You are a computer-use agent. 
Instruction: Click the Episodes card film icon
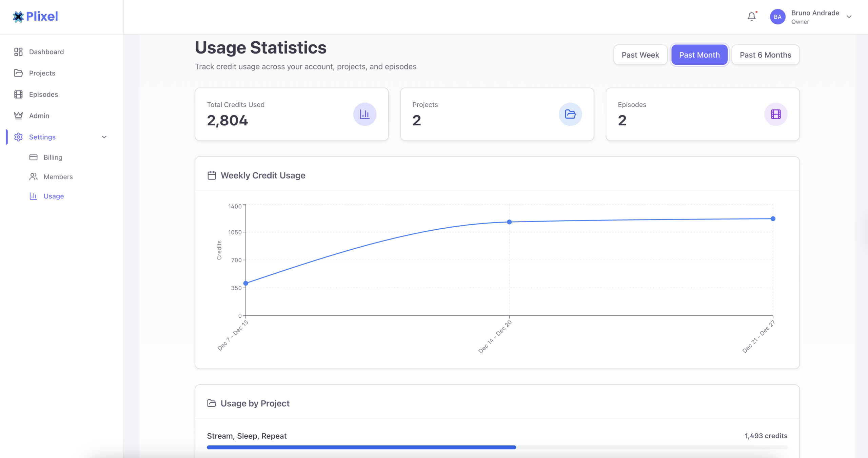[775, 114]
